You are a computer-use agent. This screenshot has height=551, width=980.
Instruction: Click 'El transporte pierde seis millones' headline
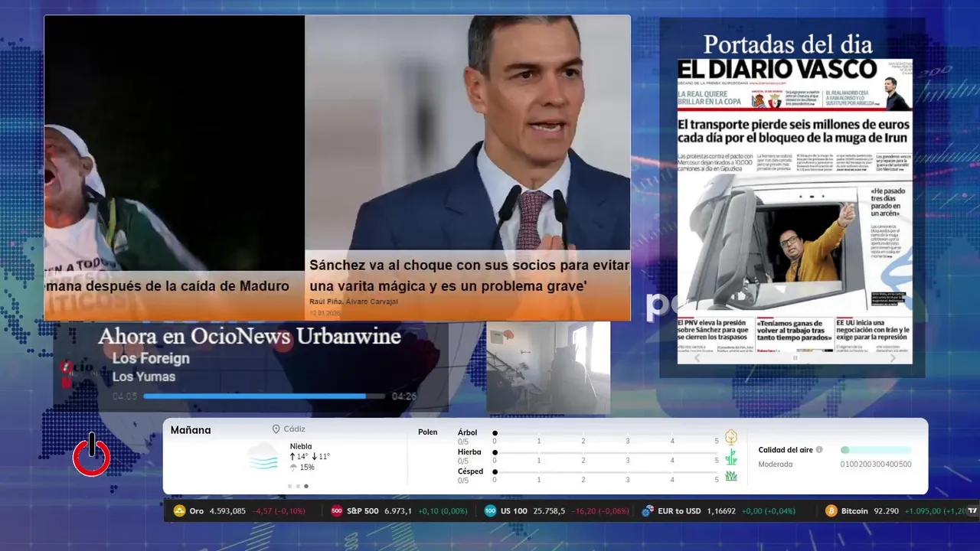point(794,132)
